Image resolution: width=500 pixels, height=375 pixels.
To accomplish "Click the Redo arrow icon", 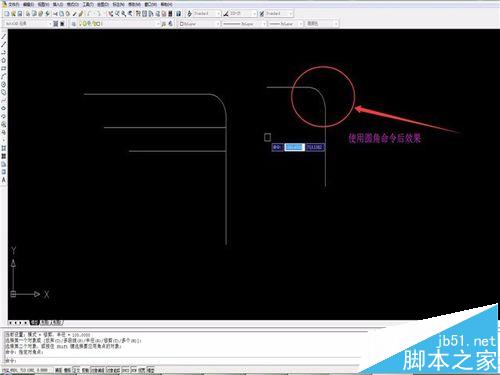I will point(99,14).
